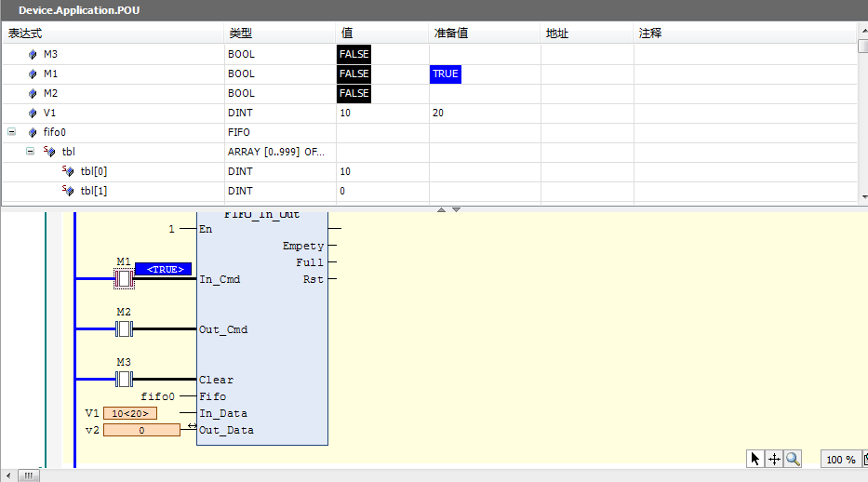Toggle the M3 contact in ladder
Screen dimensions: 868x482
tap(124, 379)
